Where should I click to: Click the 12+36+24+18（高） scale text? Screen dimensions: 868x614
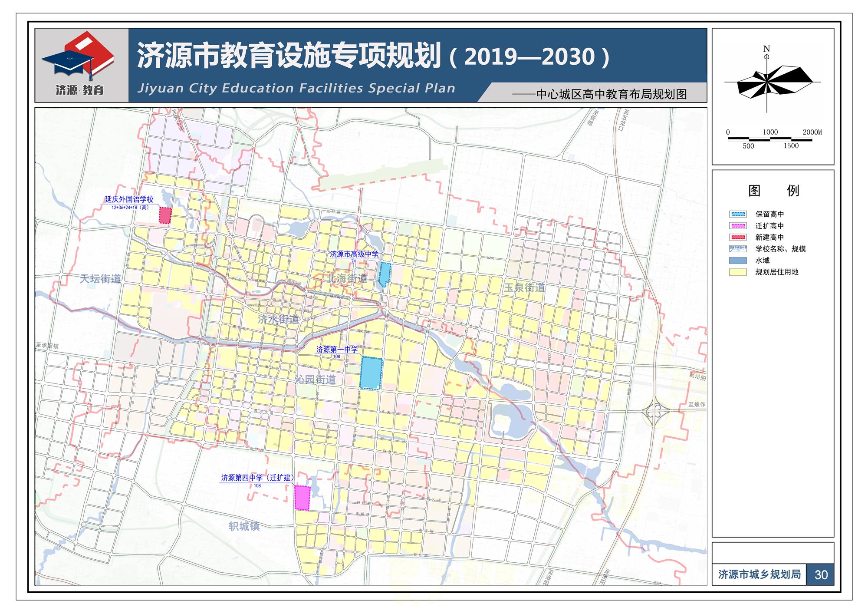pyautogui.click(x=130, y=208)
